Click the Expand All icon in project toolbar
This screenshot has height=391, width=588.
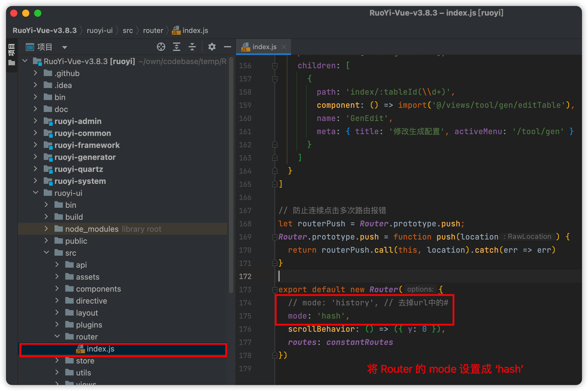coord(177,47)
